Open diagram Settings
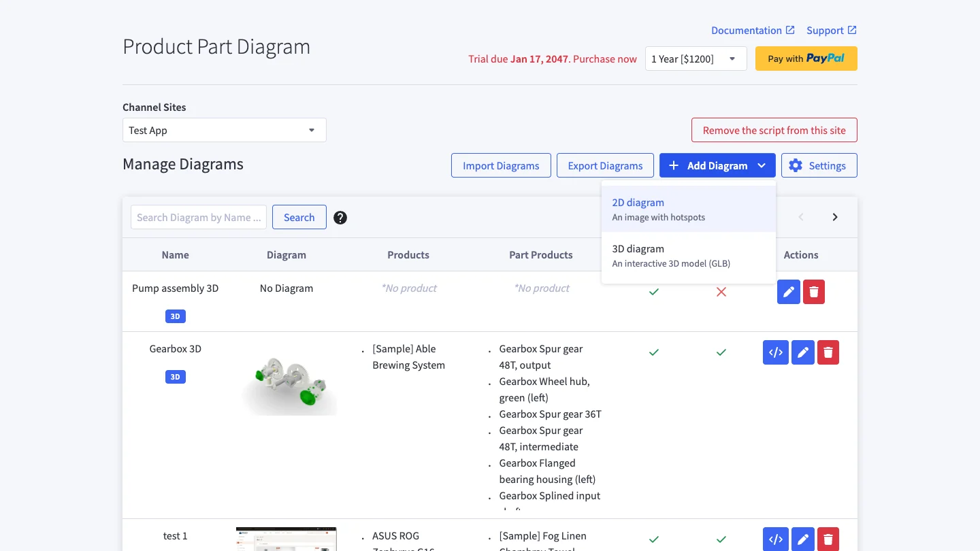This screenshot has height=551, width=980. [x=819, y=165]
